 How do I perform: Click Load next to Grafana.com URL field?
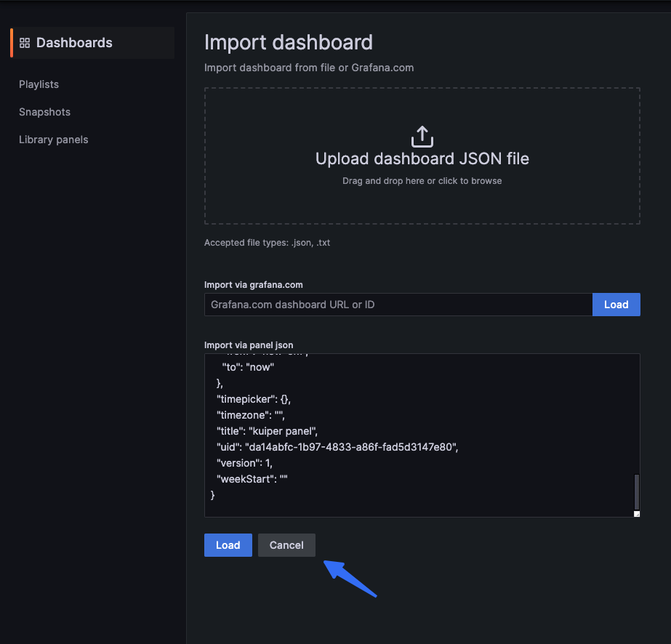tap(616, 305)
